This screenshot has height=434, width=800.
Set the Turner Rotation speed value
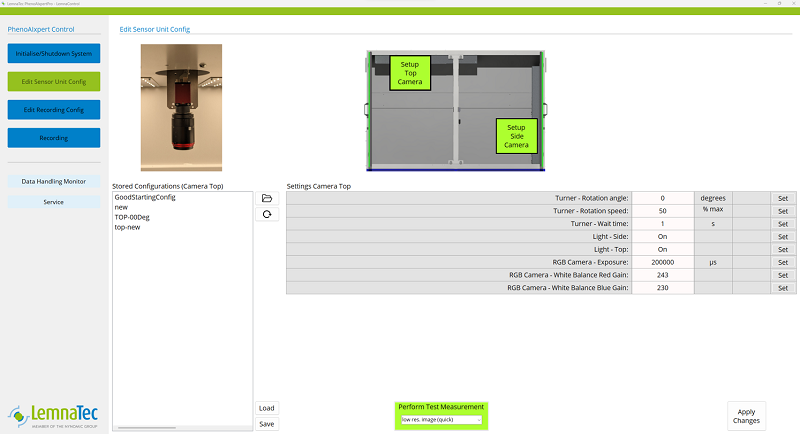(x=783, y=211)
